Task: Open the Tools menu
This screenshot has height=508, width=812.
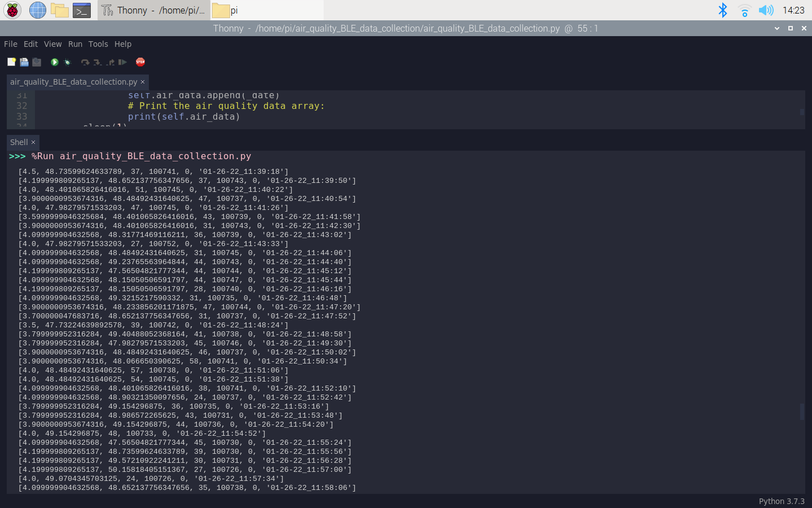Action: click(x=98, y=44)
